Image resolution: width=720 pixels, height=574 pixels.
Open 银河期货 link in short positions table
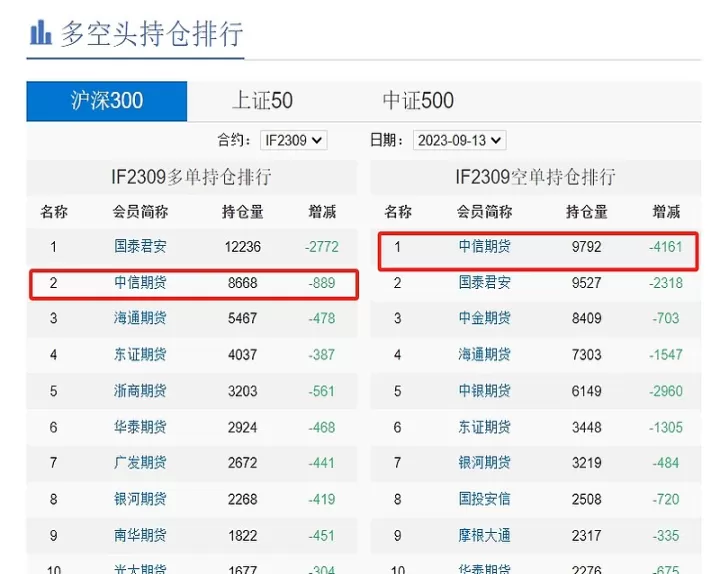(x=484, y=462)
